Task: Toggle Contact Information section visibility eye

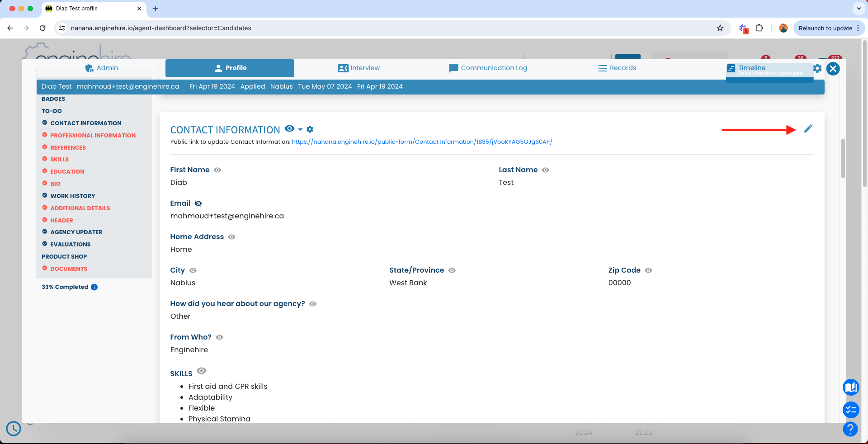Action: (x=290, y=129)
